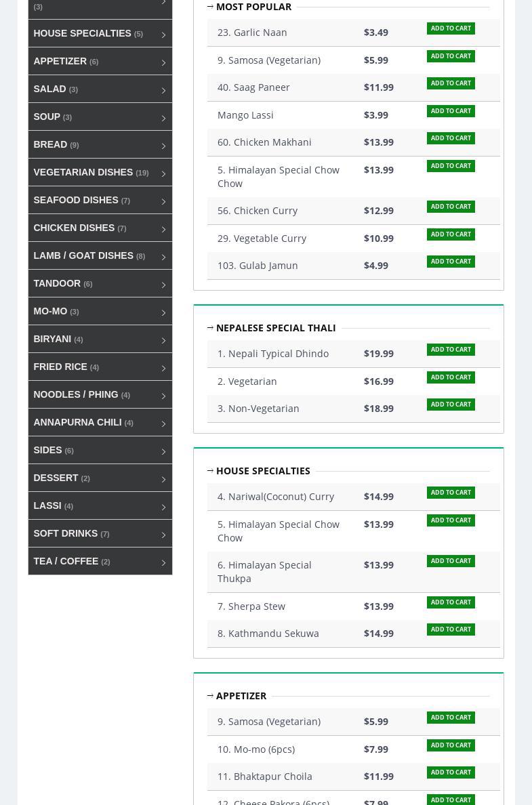Click the arrow icon on Biryani category
The image size is (532, 805).
click(163, 339)
